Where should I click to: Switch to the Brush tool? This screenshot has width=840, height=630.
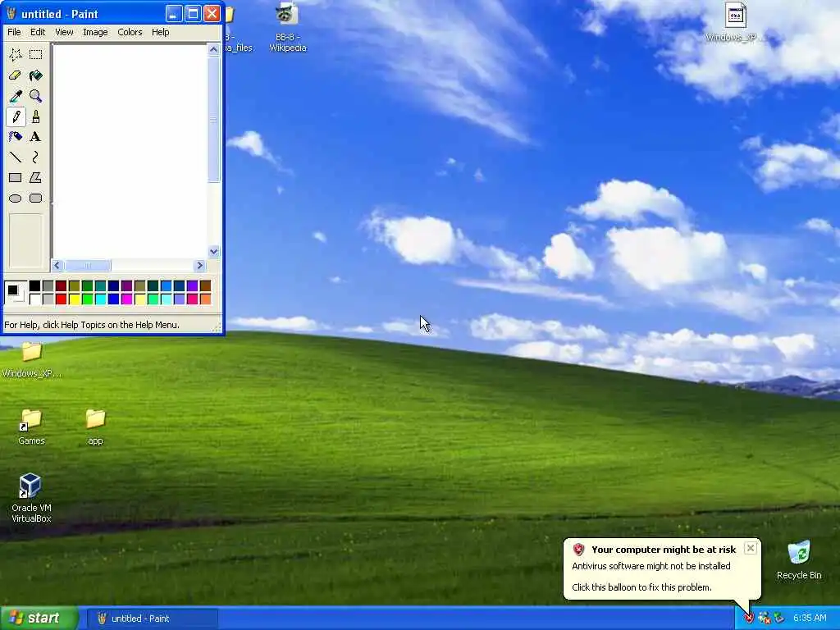[36, 116]
